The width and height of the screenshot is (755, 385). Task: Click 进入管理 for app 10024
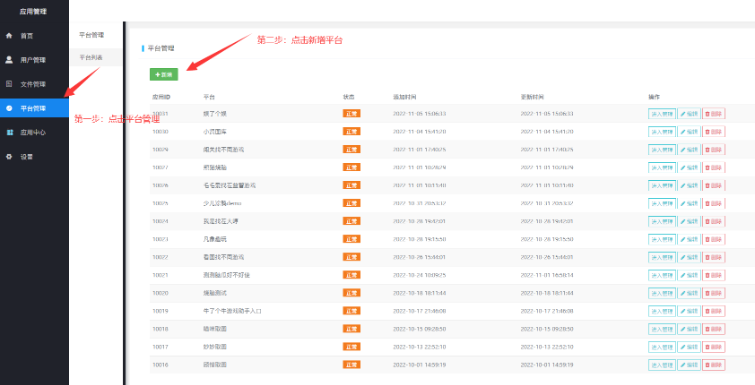(x=662, y=221)
